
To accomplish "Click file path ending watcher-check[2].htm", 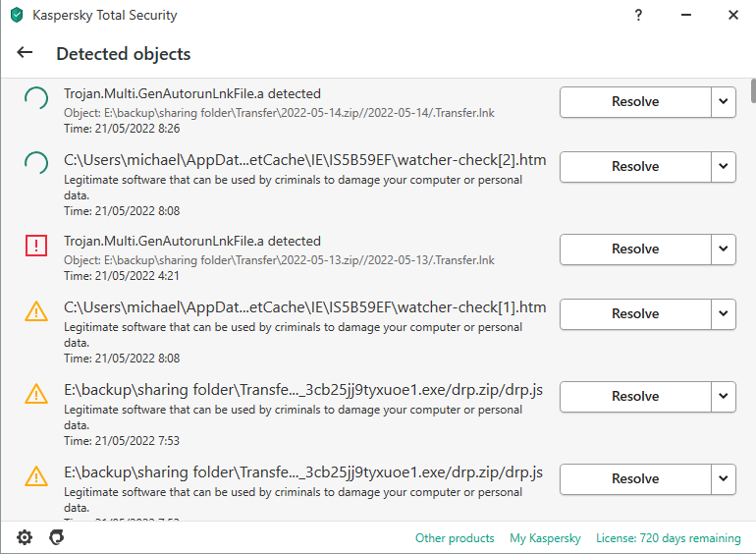I will click(x=304, y=160).
